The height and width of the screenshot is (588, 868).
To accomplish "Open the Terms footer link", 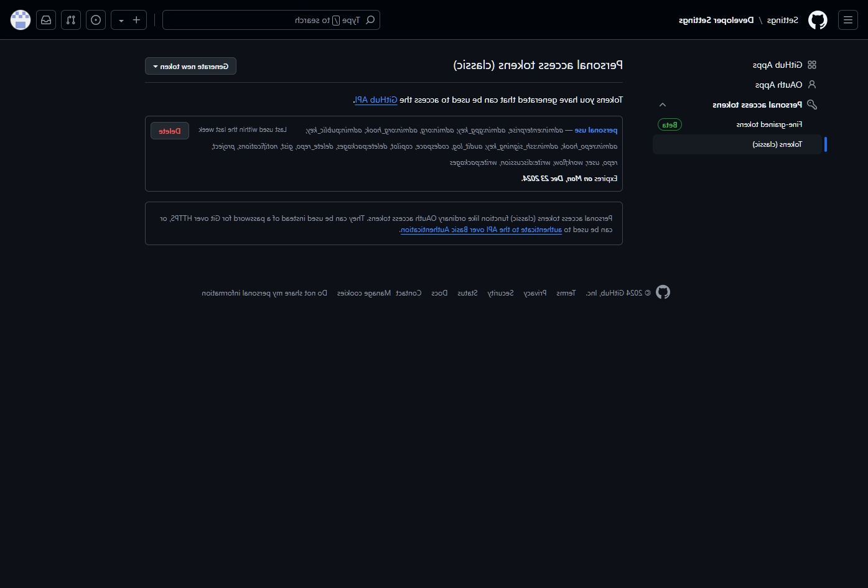I will (566, 293).
